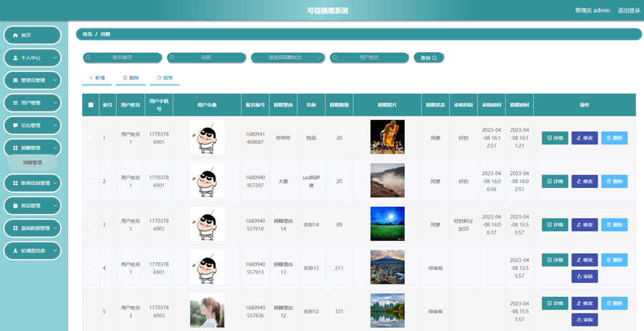The width and height of the screenshot is (644, 331).
Task: Open 详情 for row 名称14
Action: click(555, 225)
